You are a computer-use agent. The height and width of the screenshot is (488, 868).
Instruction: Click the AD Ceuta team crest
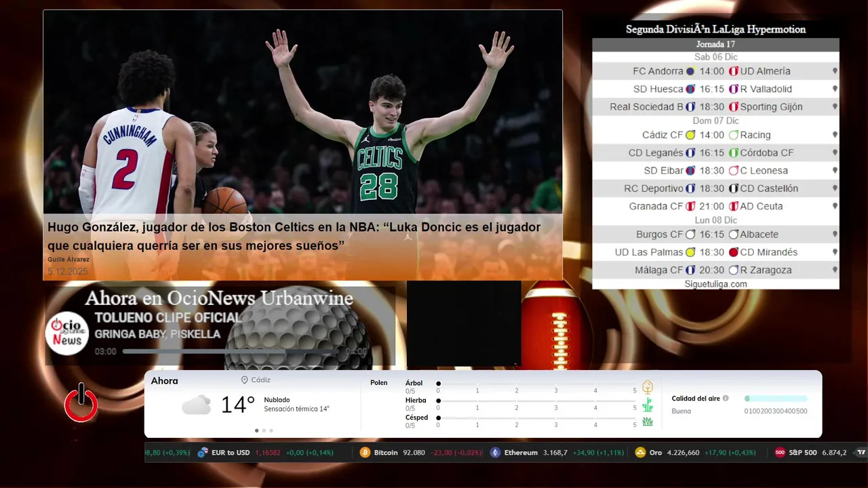coord(733,206)
